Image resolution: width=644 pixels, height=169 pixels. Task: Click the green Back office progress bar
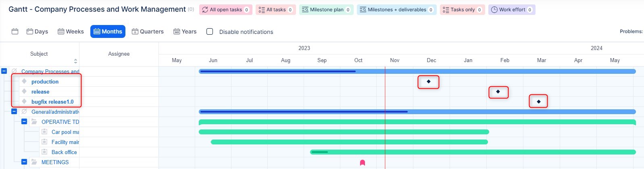tap(472, 152)
